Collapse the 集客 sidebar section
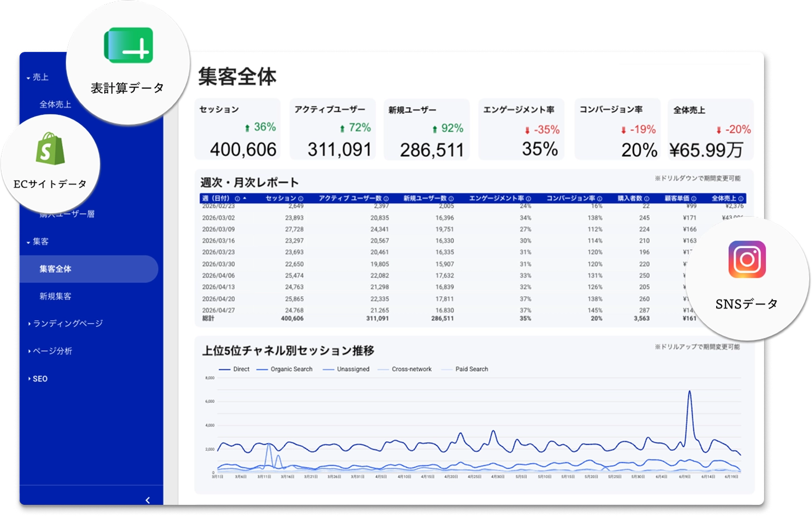This screenshot has height=516, width=812. [x=28, y=242]
